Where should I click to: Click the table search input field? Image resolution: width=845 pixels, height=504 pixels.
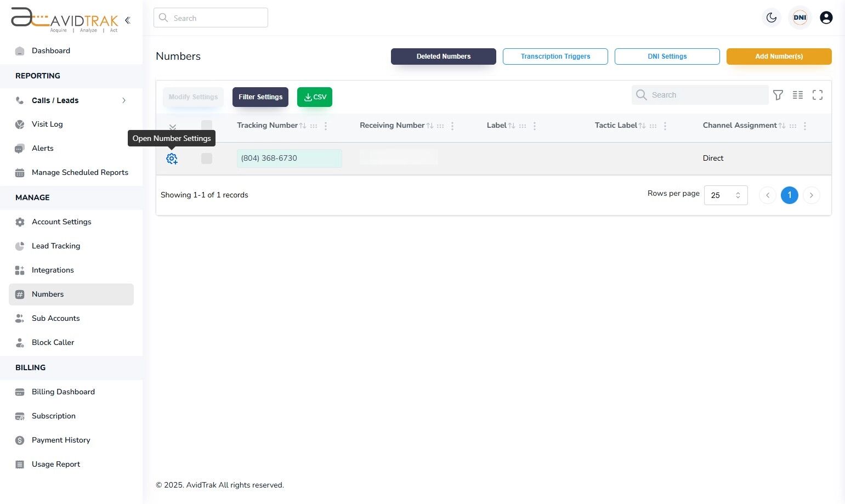tap(700, 95)
